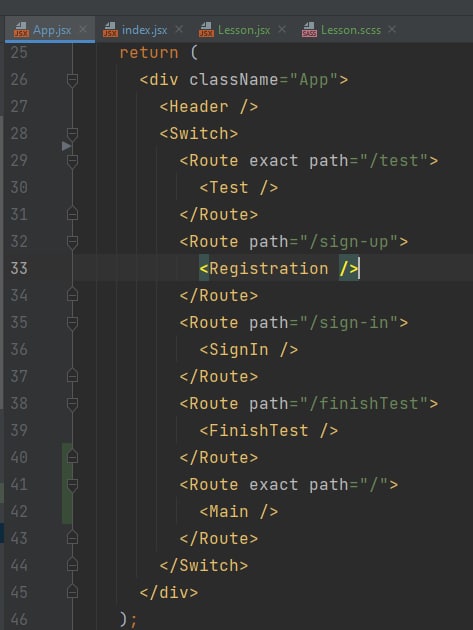The image size is (473, 630).
Task: Click line number 25 in the gutter
Action: (x=19, y=53)
